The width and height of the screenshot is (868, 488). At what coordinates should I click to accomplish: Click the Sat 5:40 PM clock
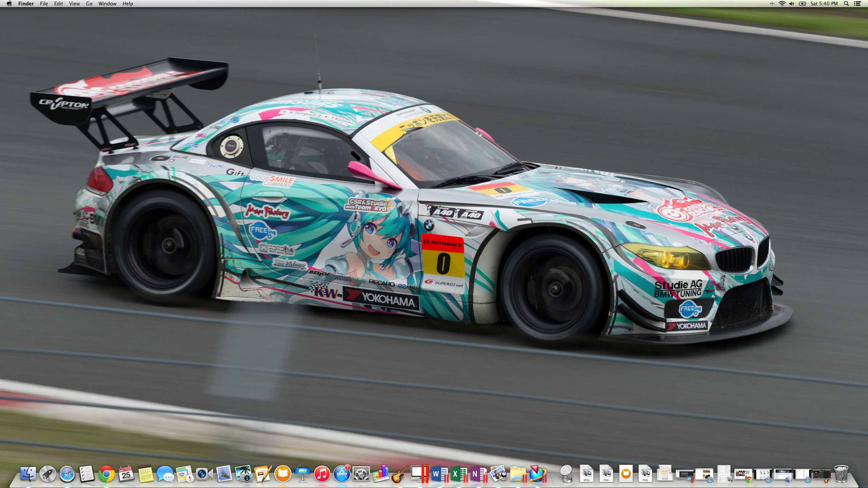point(824,4)
